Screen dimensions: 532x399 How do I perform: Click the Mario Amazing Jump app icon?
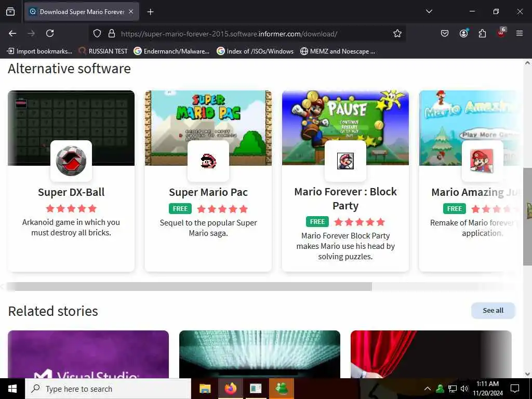pos(483,161)
